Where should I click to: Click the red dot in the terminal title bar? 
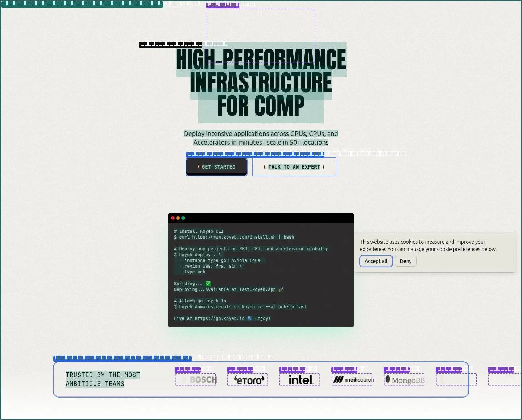coord(173,218)
